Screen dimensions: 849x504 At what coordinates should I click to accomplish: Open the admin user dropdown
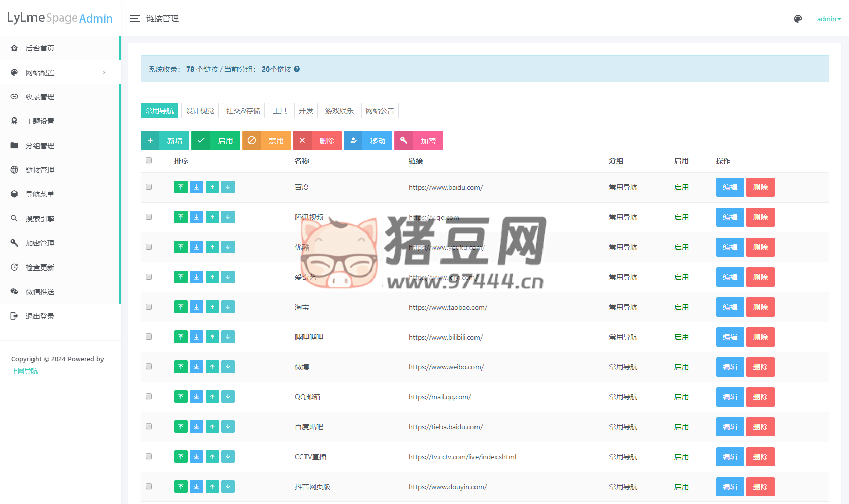[x=828, y=19]
